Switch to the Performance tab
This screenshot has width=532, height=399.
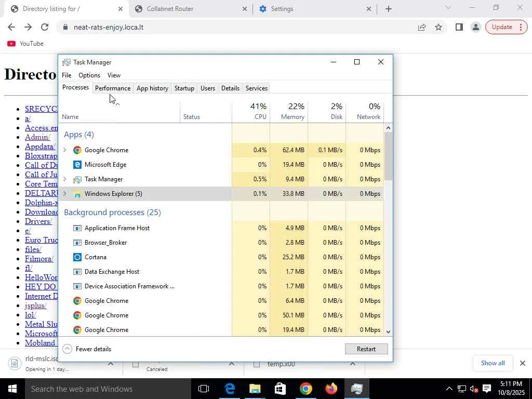point(113,88)
